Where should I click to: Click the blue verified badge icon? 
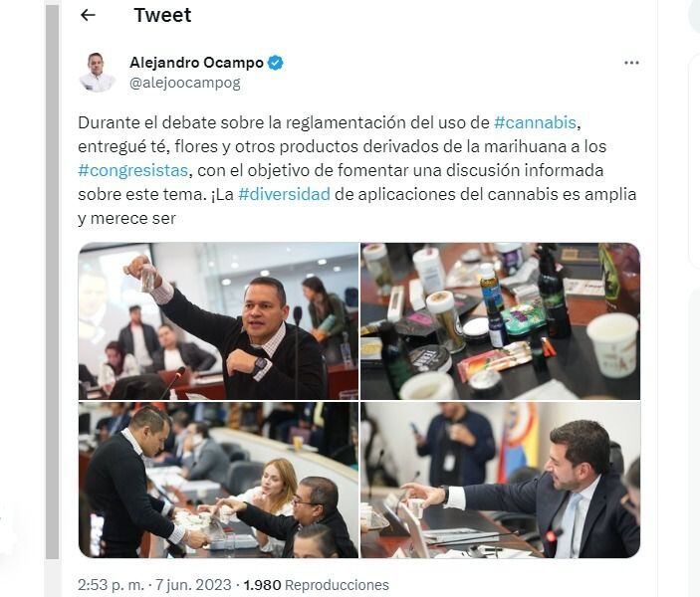[x=276, y=63]
